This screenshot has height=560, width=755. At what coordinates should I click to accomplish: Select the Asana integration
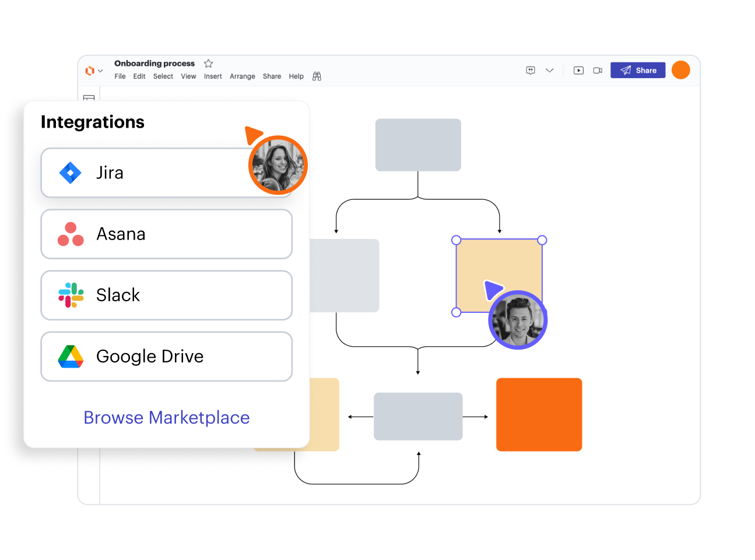point(166,234)
